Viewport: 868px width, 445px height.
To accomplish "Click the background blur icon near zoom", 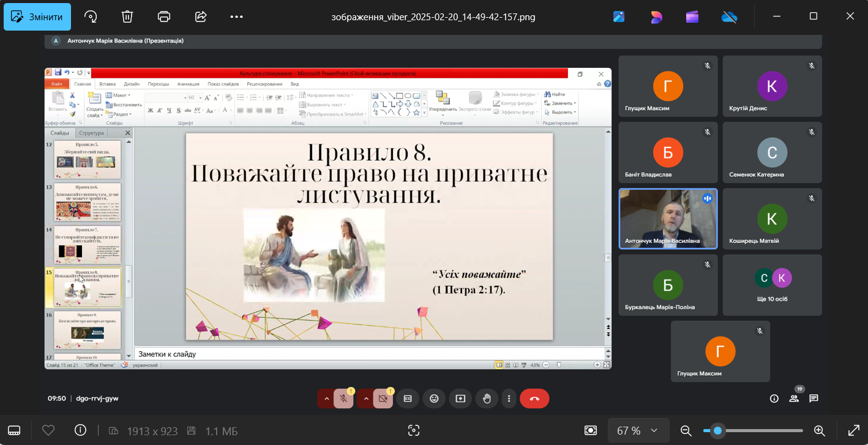I will (590, 430).
